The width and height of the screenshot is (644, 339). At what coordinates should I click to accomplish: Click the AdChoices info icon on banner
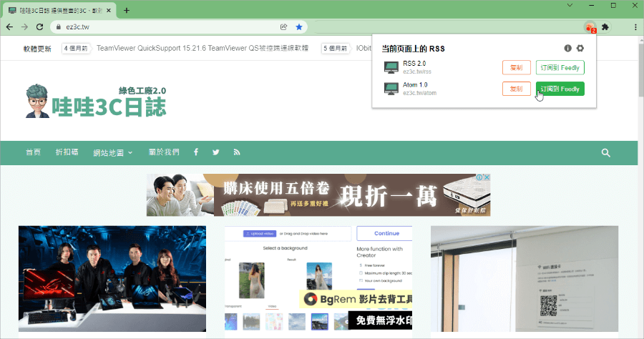479,177
